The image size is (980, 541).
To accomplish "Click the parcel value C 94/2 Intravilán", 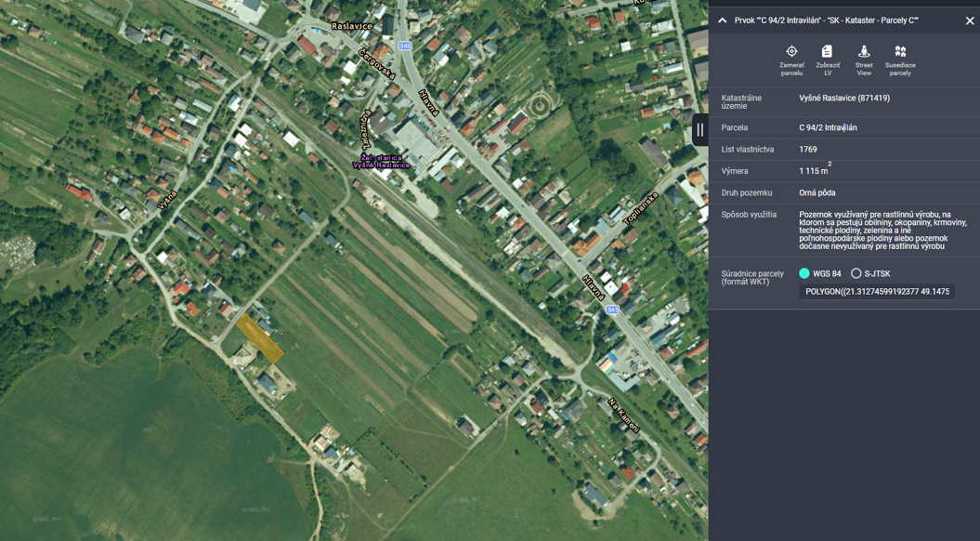I will click(828, 128).
